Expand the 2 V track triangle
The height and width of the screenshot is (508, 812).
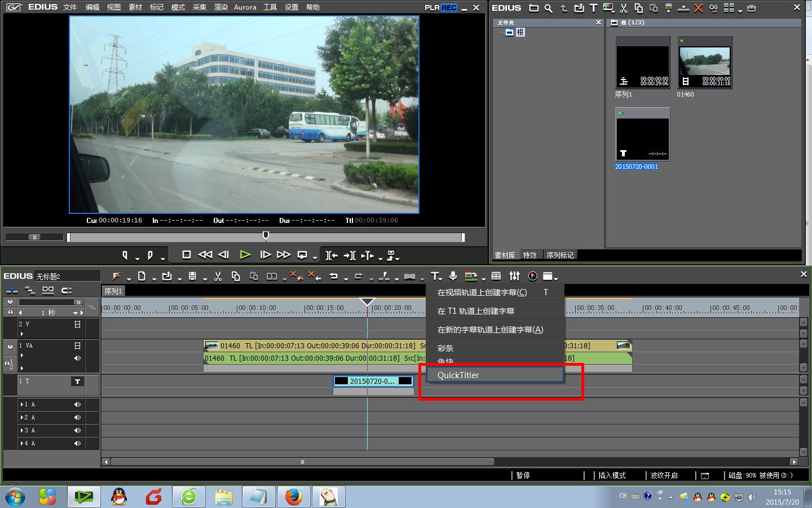(22, 334)
